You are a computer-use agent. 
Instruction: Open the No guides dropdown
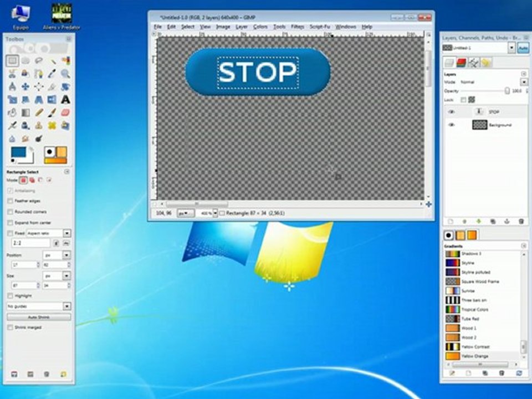click(67, 306)
